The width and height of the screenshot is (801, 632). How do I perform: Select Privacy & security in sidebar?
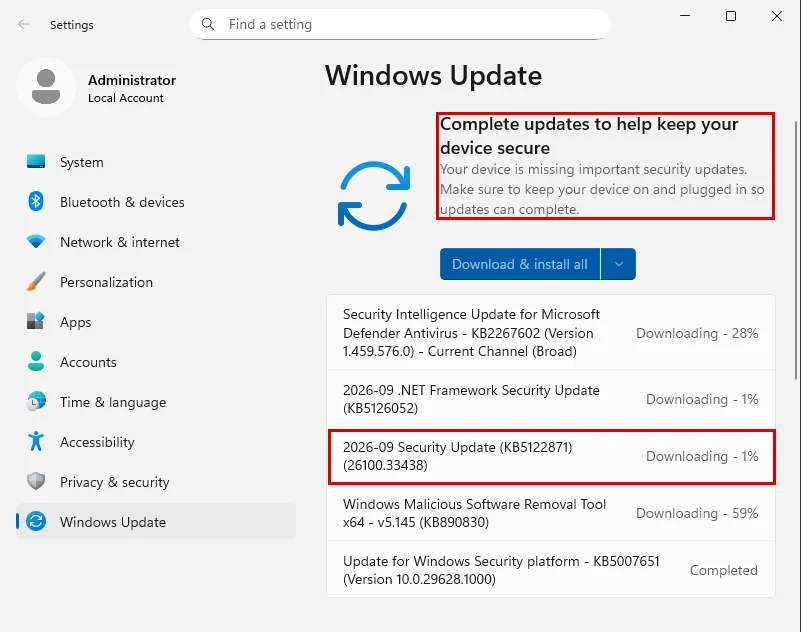click(x=156, y=482)
